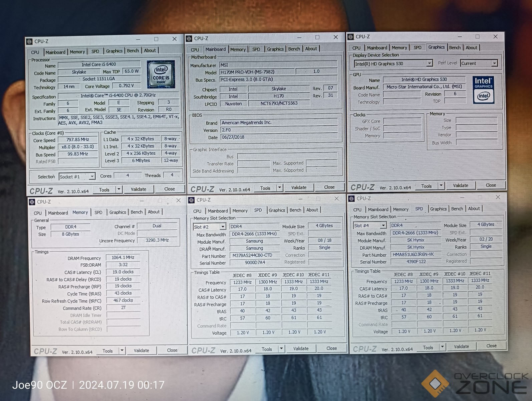Expand Tools arrow in the DRAM timings window
Screen dimensions: 532x401
[122, 350]
